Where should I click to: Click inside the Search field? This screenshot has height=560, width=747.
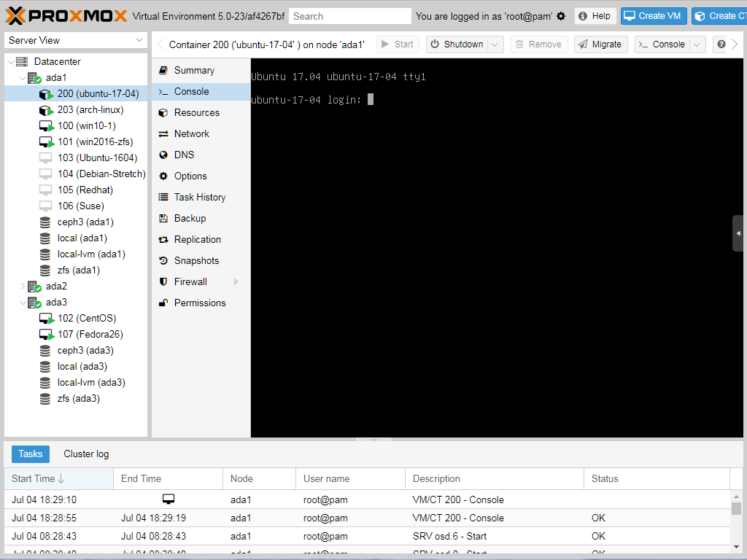point(351,15)
